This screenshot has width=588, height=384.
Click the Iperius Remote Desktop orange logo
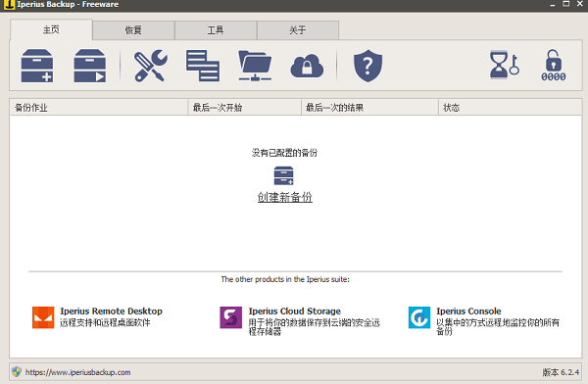point(43,317)
